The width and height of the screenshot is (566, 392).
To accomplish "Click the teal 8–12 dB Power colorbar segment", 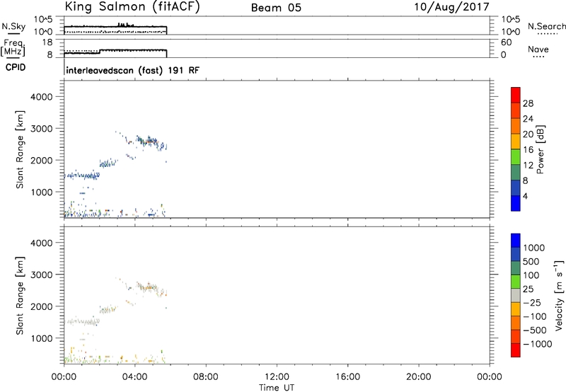I will [516, 173].
